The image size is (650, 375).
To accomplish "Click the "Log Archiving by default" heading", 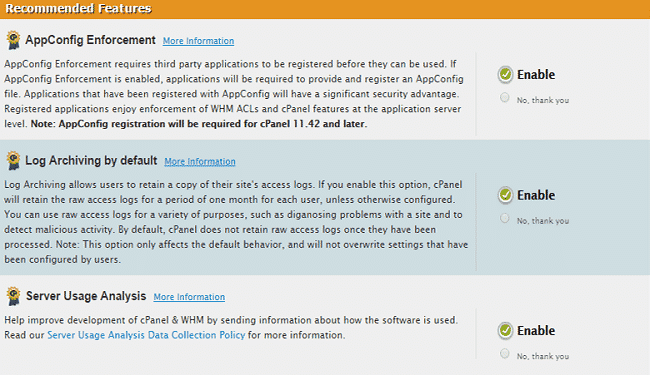I will click(x=91, y=160).
